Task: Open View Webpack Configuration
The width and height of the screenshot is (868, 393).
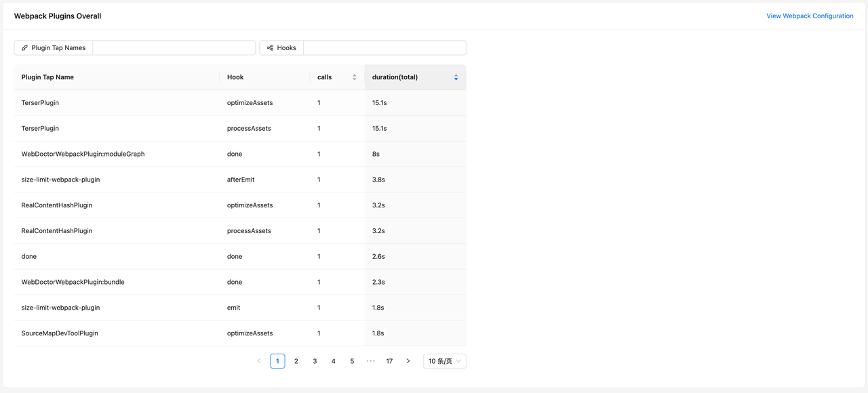Action: tap(810, 16)
